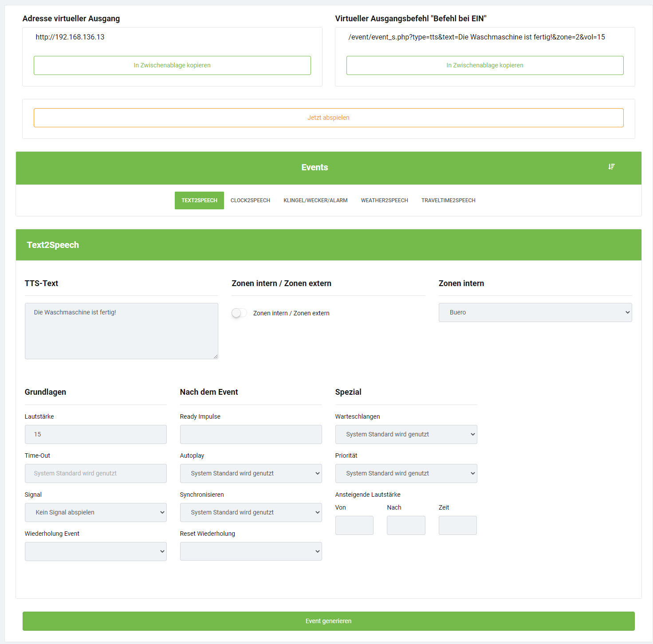Click the Event generieren button

[329, 621]
